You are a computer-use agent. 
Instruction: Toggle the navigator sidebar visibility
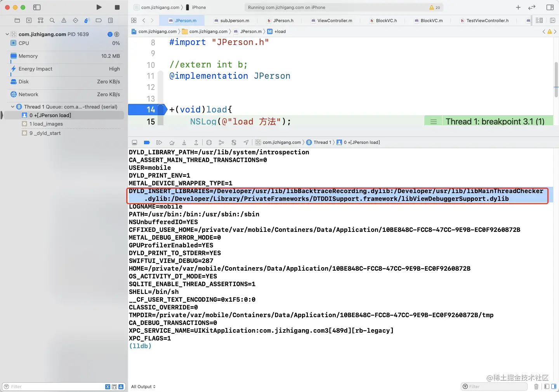click(37, 7)
